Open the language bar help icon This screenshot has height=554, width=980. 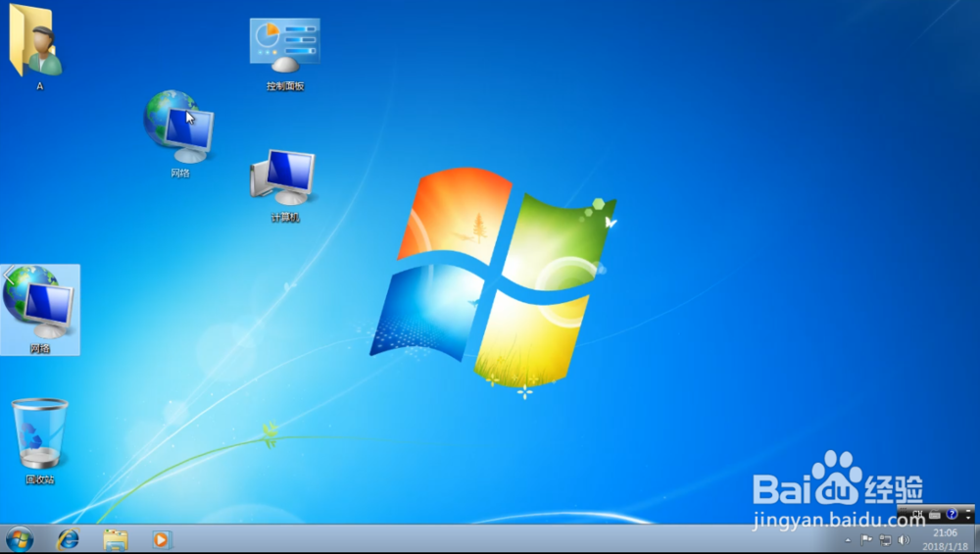click(952, 514)
